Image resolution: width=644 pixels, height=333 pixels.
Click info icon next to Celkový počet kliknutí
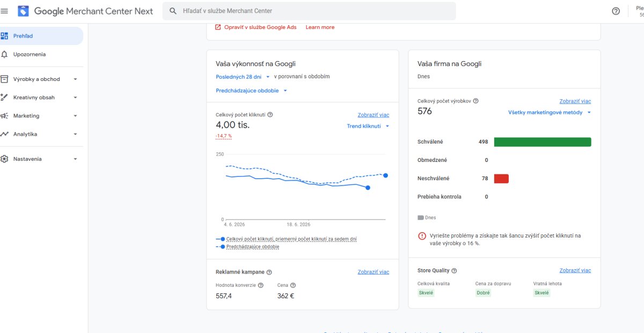tap(270, 115)
